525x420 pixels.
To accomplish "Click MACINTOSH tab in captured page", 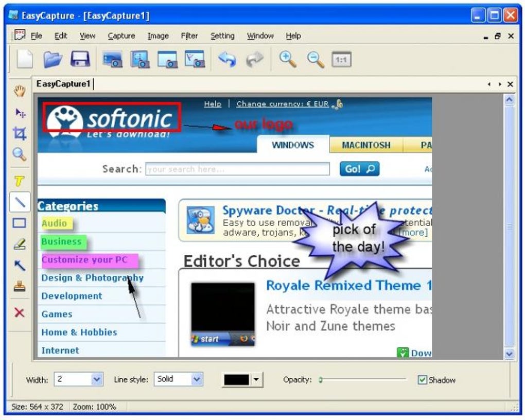I will (366, 145).
